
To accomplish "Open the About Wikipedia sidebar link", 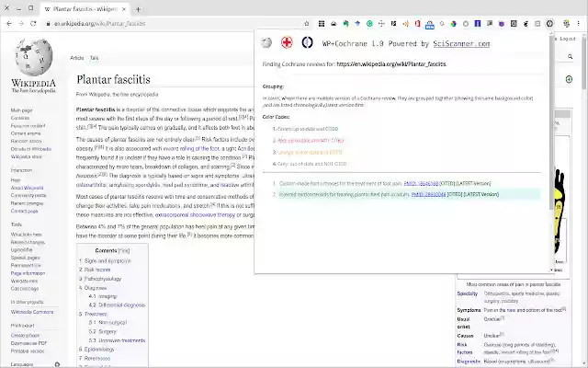I will (27, 188).
